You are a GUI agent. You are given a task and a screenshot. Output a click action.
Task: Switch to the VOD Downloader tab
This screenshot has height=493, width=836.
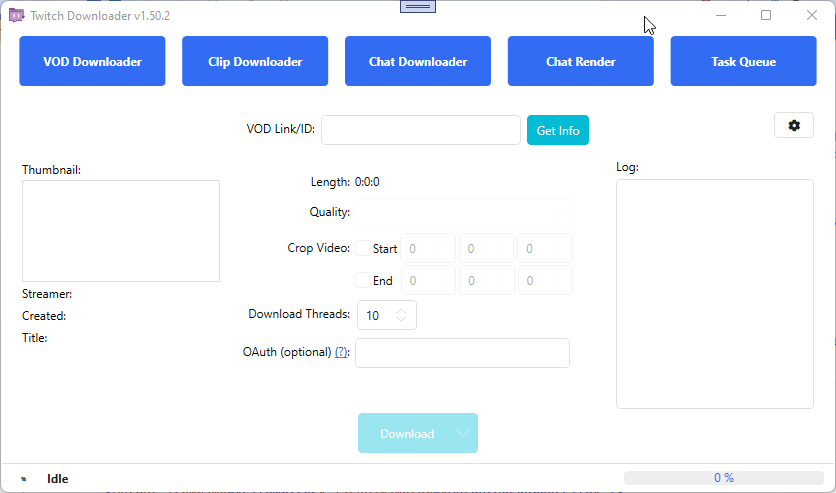[92, 61]
